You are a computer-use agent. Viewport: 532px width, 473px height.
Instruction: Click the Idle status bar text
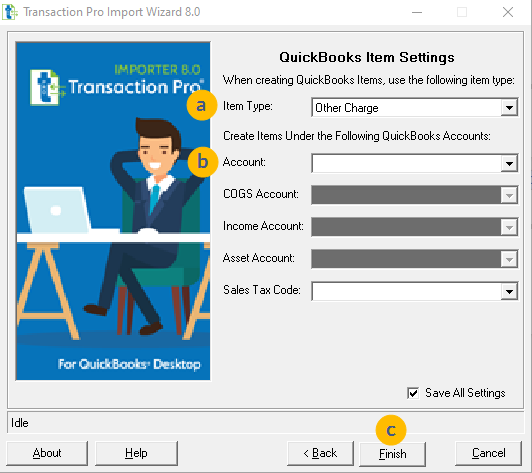tap(20, 423)
